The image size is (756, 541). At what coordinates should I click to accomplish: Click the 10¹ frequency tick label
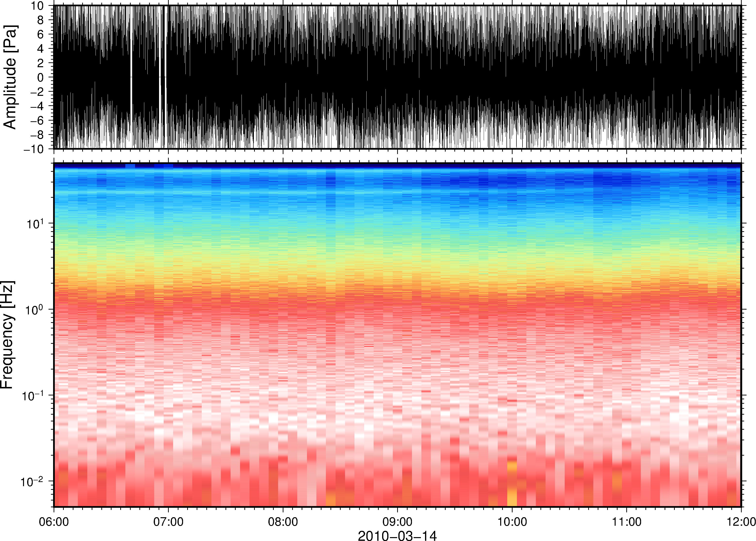[x=35, y=223]
